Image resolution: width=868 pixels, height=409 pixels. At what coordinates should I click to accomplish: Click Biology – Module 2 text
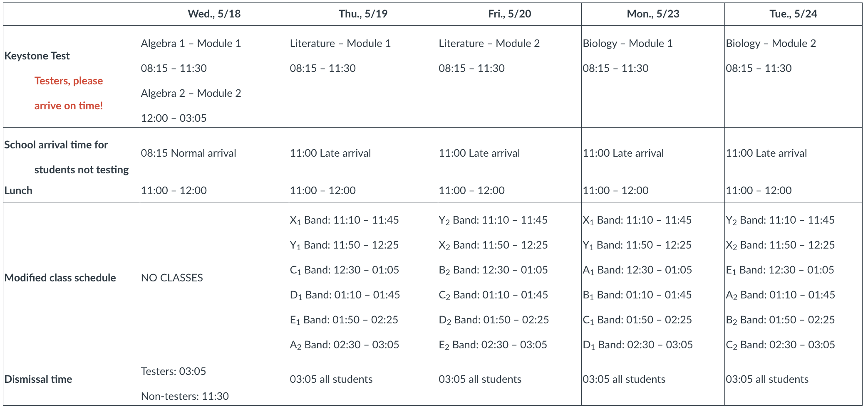pos(771,44)
